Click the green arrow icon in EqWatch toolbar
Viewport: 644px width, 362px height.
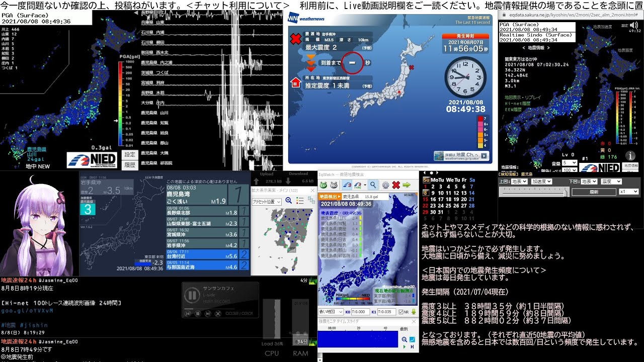pos(407,185)
